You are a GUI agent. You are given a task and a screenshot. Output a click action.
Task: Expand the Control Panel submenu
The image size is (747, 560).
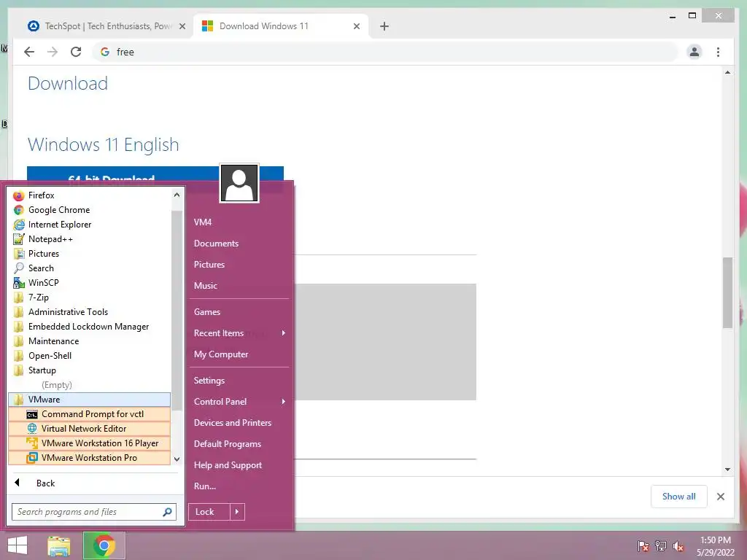click(x=239, y=402)
